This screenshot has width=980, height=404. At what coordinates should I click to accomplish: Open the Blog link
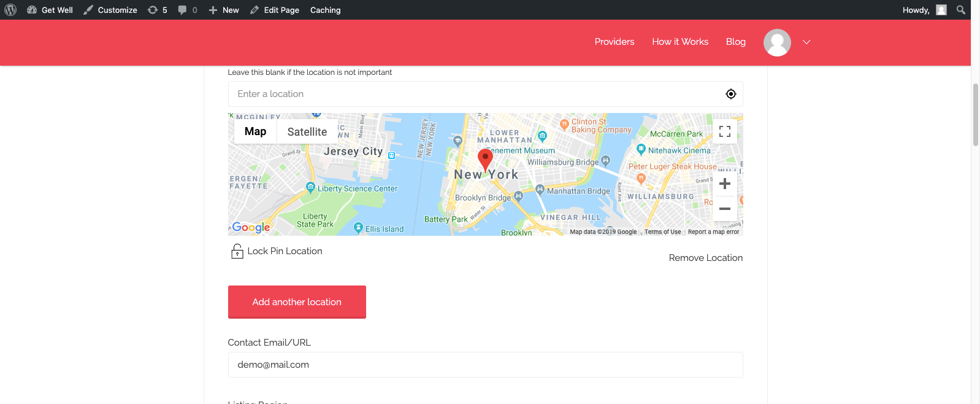click(736, 42)
